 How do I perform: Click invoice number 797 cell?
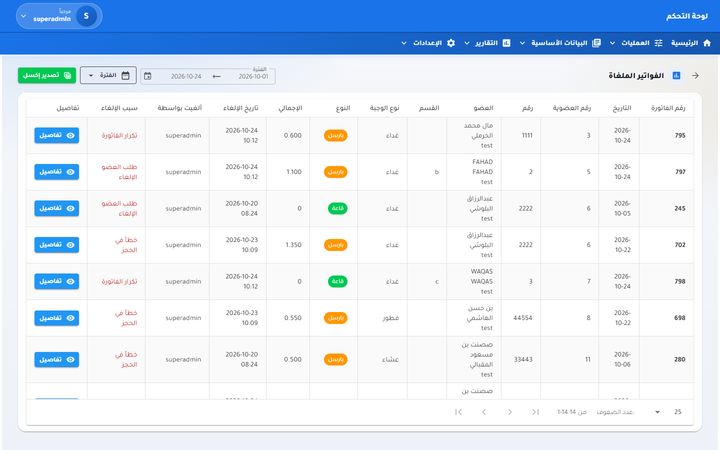pos(680,172)
